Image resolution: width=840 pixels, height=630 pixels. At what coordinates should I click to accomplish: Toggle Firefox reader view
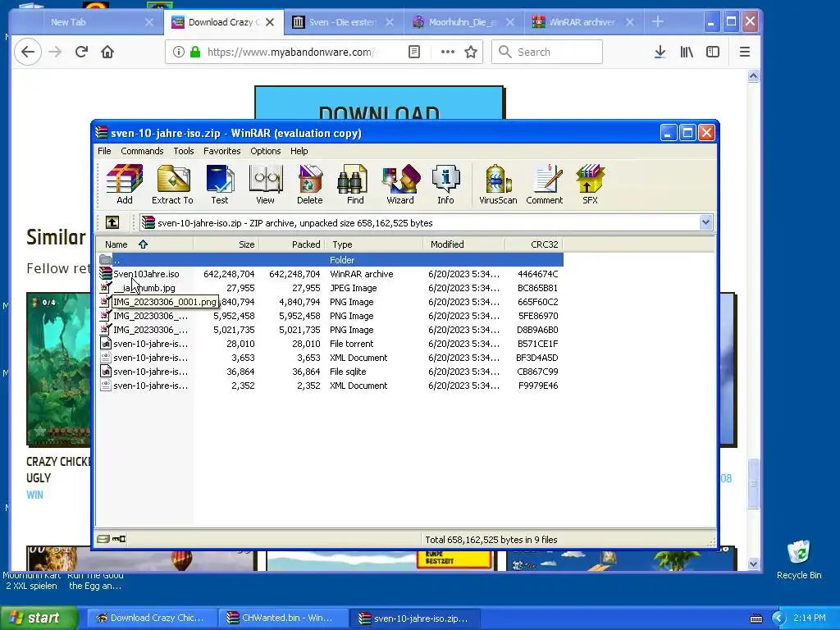point(414,52)
